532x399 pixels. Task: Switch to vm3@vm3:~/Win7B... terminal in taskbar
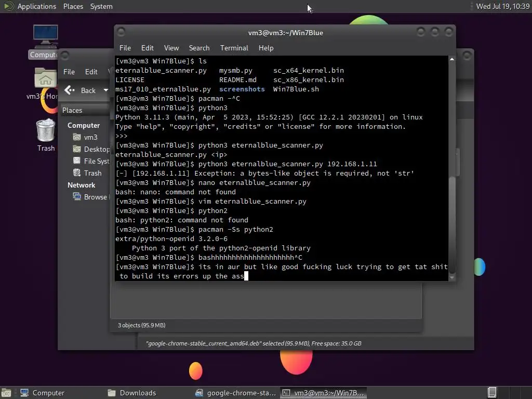[323, 393]
